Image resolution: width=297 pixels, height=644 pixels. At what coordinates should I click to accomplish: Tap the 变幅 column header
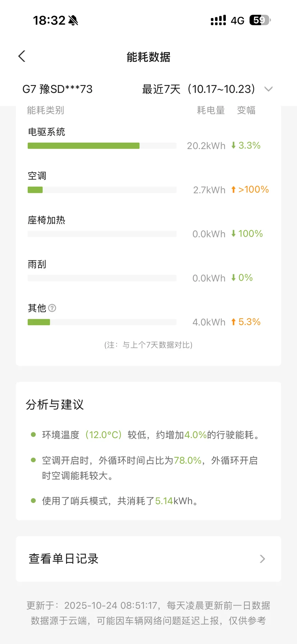click(x=246, y=110)
